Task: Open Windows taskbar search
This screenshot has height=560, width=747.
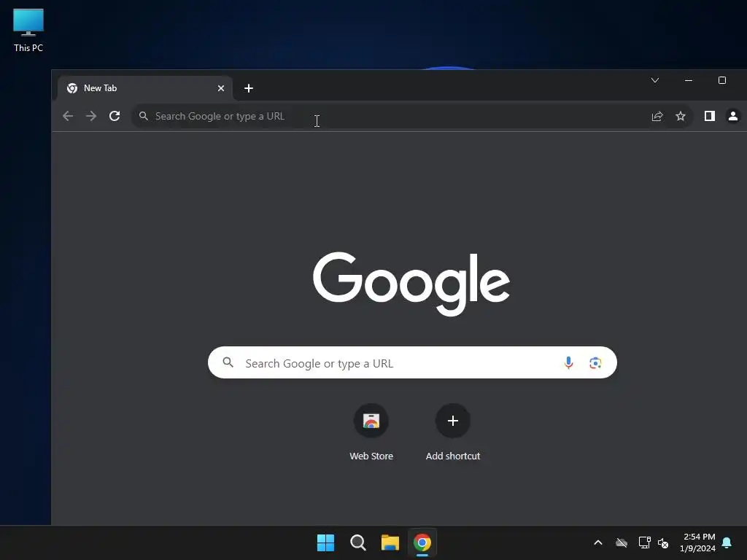Action: tap(357, 542)
